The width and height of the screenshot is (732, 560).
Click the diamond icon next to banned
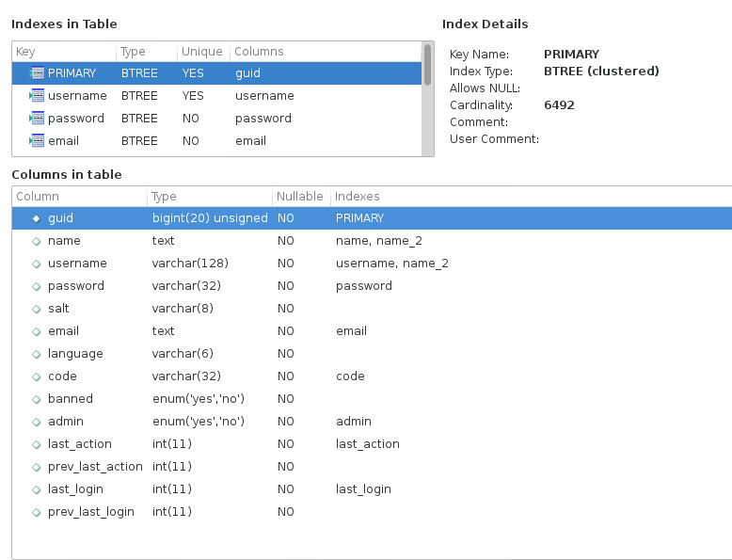37,399
